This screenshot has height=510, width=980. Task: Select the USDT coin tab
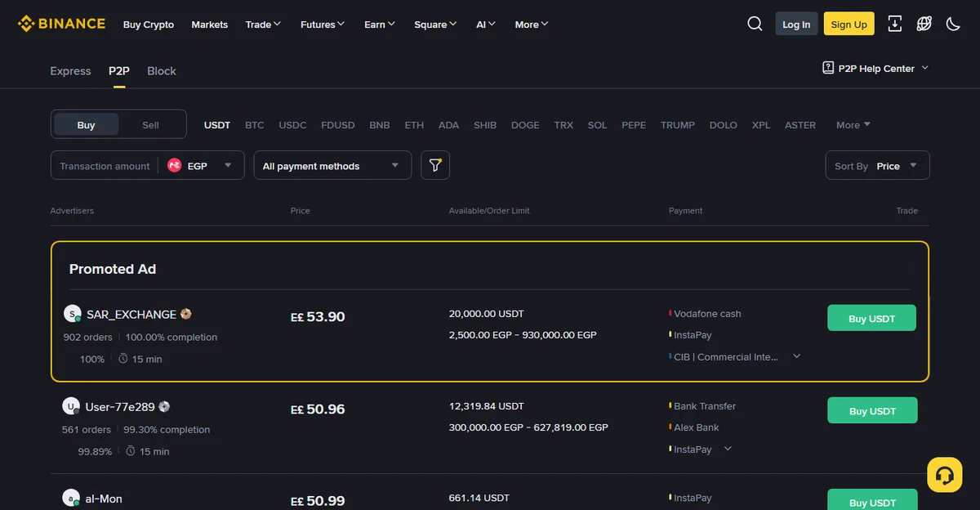click(217, 125)
